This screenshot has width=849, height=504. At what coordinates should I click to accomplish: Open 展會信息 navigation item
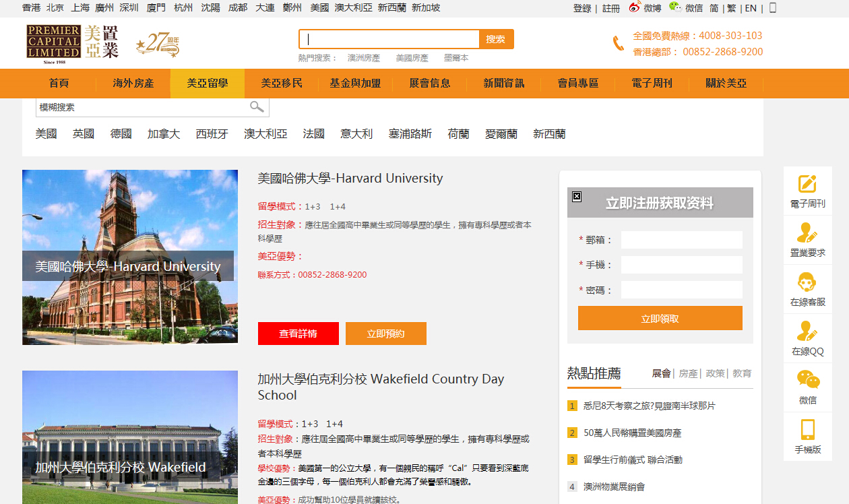pyautogui.click(x=430, y=84)
